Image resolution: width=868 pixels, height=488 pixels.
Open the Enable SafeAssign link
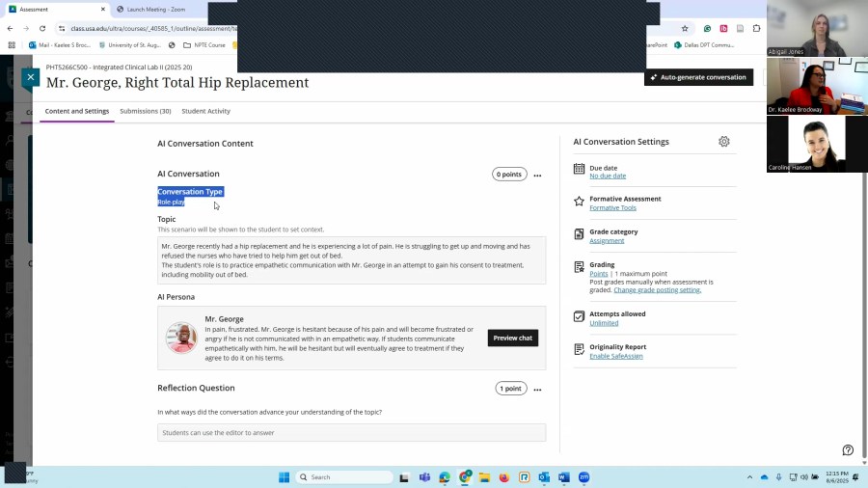(615, 356)
